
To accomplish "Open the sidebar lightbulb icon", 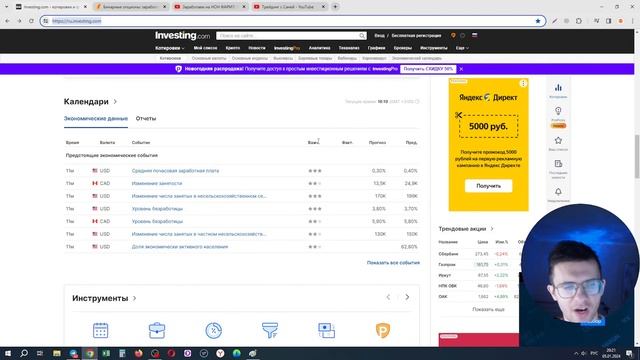I will coord(558,111).
